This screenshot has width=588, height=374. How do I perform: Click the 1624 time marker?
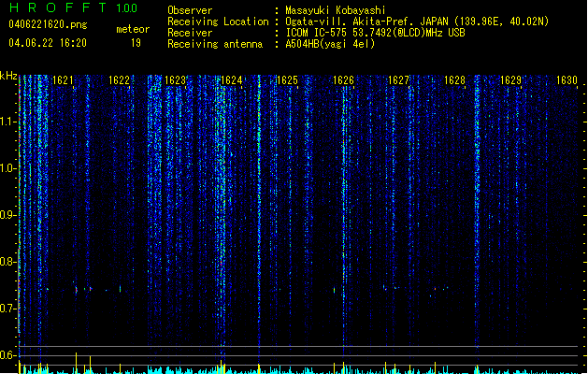click(x=232, y=80)
